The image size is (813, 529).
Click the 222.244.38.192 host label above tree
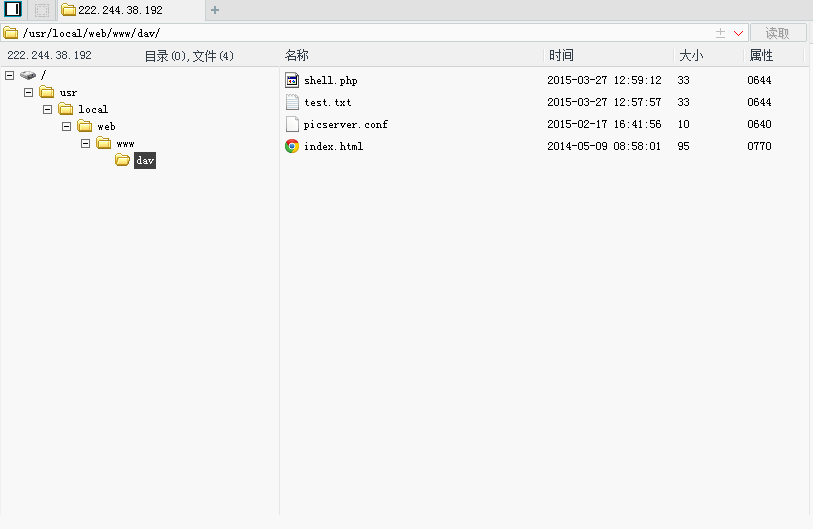(49, 55)
